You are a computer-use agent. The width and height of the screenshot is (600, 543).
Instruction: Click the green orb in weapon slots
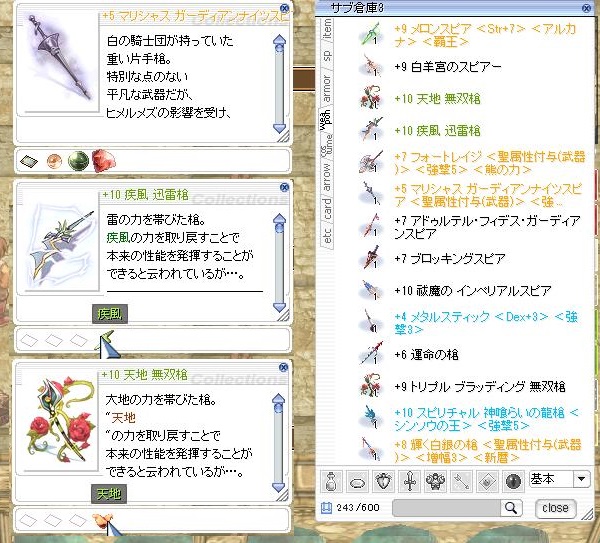(x=78, y=161)
